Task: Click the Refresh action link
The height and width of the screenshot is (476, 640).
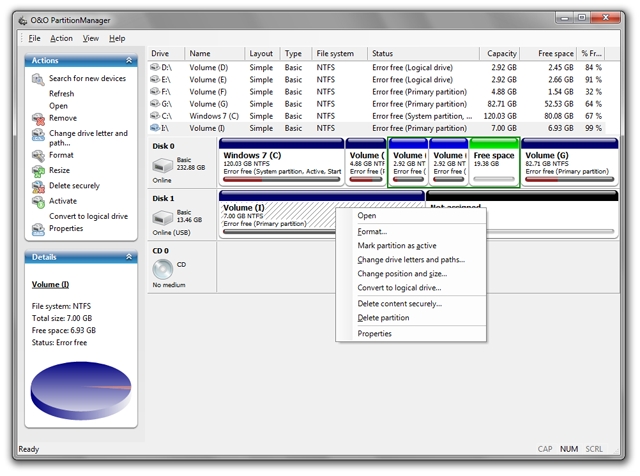Action: (x=61, y=94)
